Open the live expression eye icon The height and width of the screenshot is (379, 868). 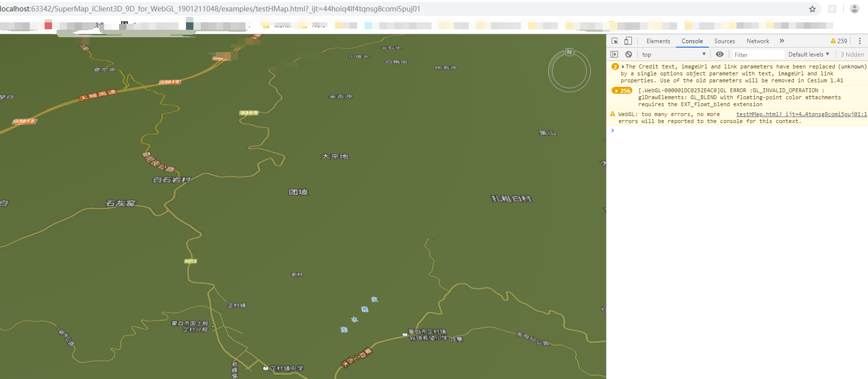click(x=720, y=55)
